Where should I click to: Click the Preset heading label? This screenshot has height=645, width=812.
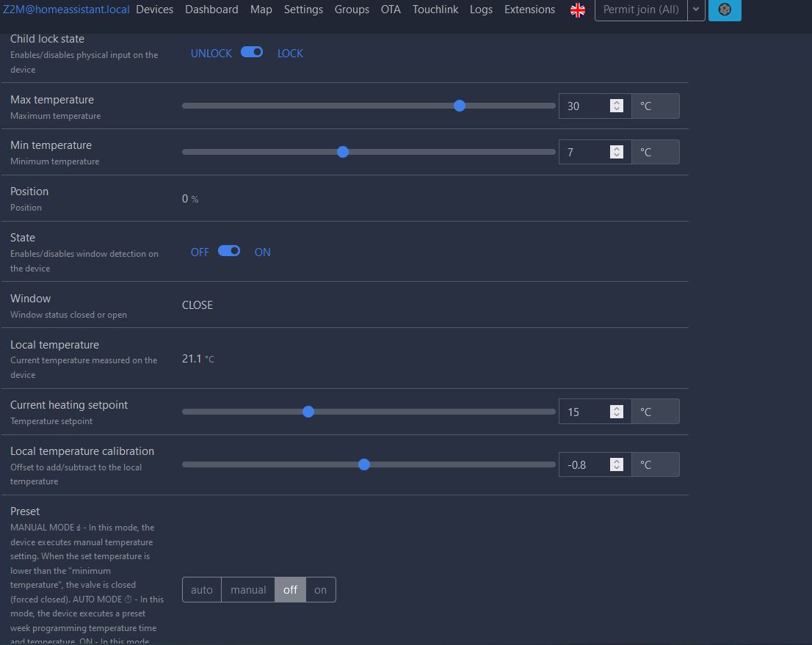25,511
